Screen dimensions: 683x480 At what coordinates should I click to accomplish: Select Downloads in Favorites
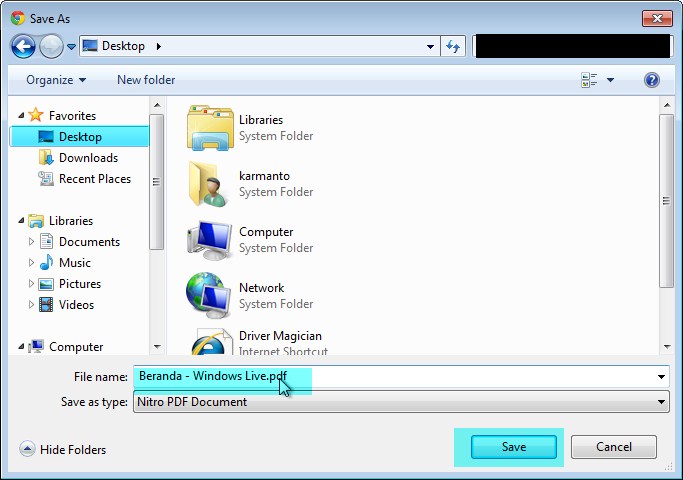tap(88, 157)
